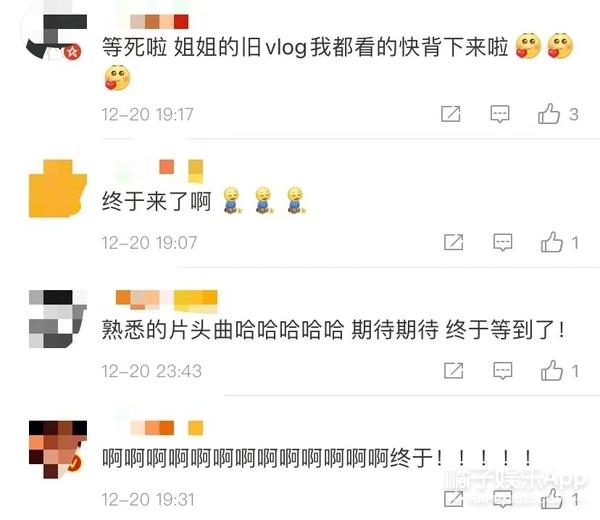Reply to the 12-20 19:31 comment
Screen dimensions: 600x520
tap(502, 499)
